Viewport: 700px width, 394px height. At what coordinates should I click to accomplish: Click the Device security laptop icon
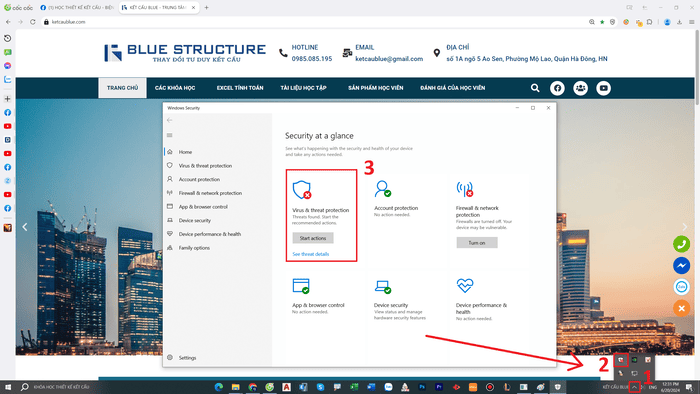point(383,286)
